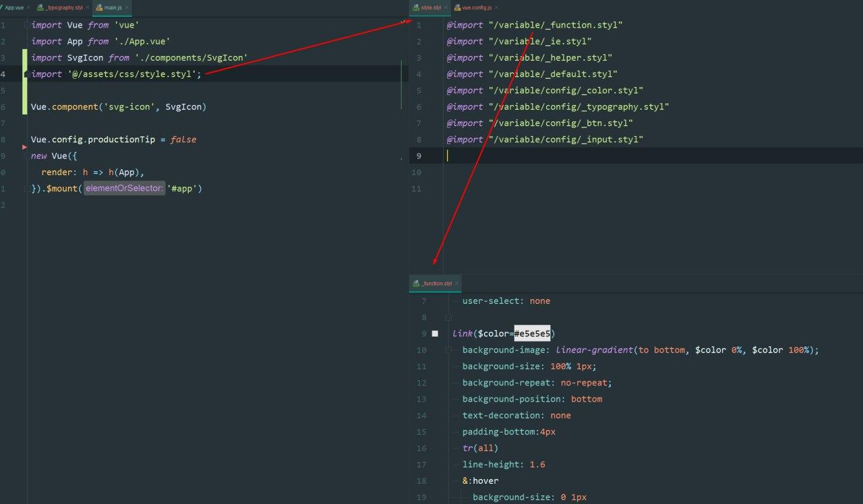Click the vue.config.js tab file icon

pyautogui.click(x=457, y=7)
